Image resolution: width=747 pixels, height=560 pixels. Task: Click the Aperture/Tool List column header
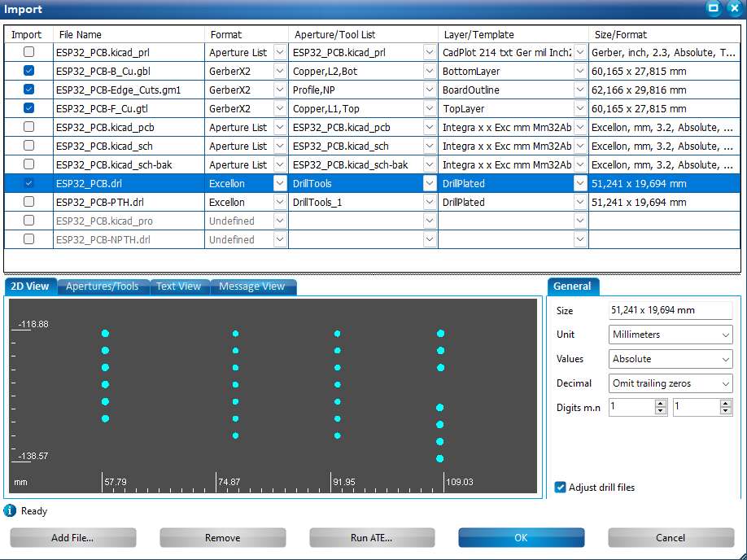coord(363,35)
